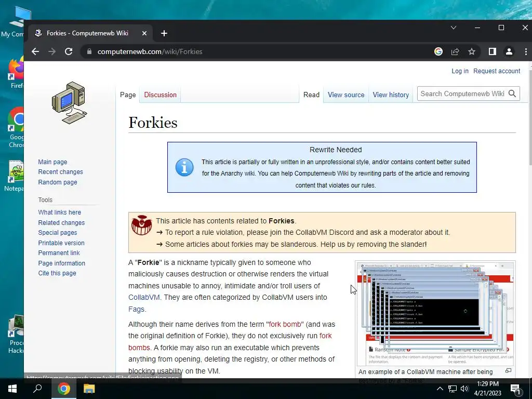
Task: Open the Forkie destruction screenshot thumbnail
Action: [435, 313]
